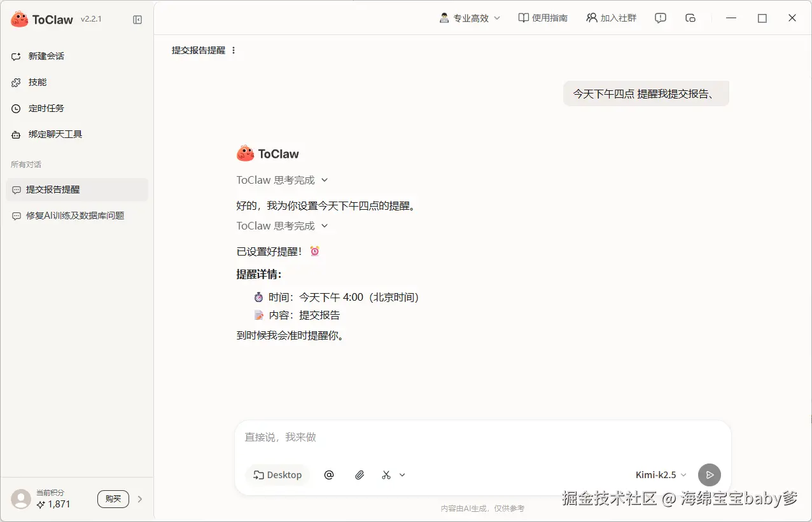Click the alarm clock emoji after 已设置好提醒
The height and width of the screenshot is (522, 812).
point(314,251)
